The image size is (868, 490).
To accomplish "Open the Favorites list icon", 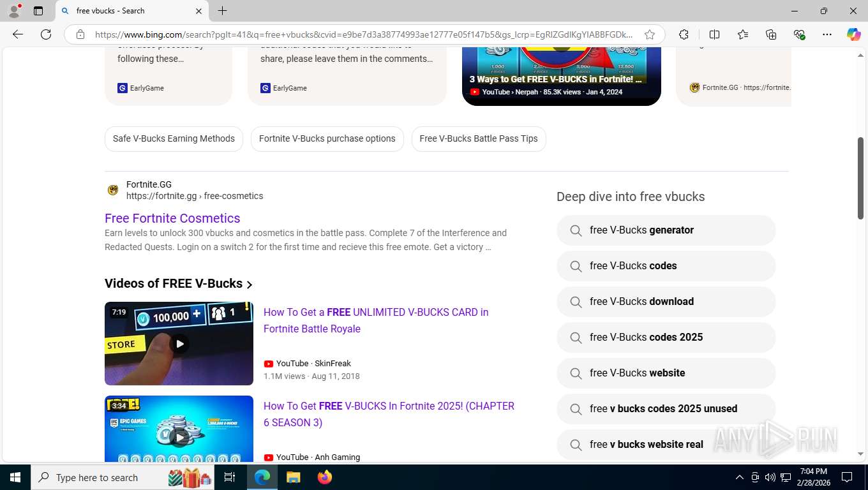I will (743, 34).
